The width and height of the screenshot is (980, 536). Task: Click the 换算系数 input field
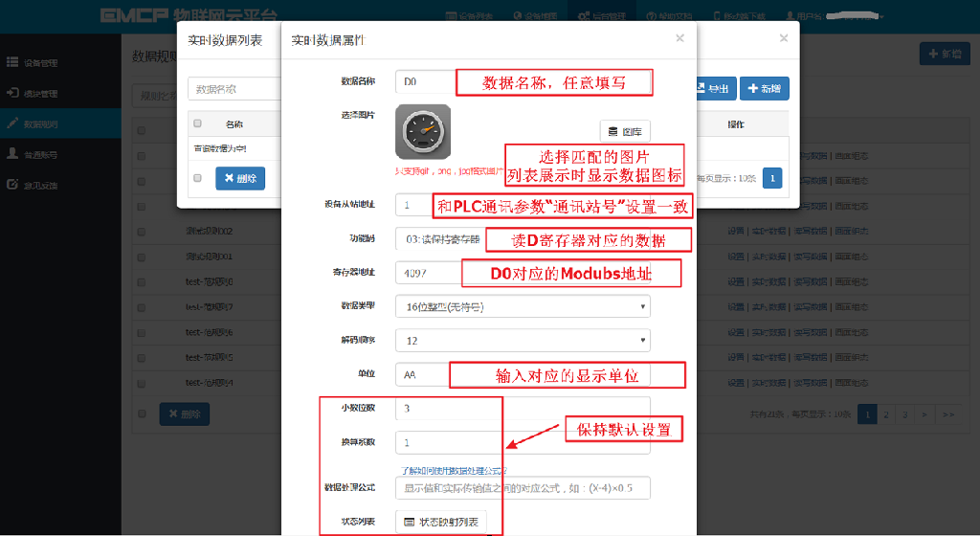523,442
